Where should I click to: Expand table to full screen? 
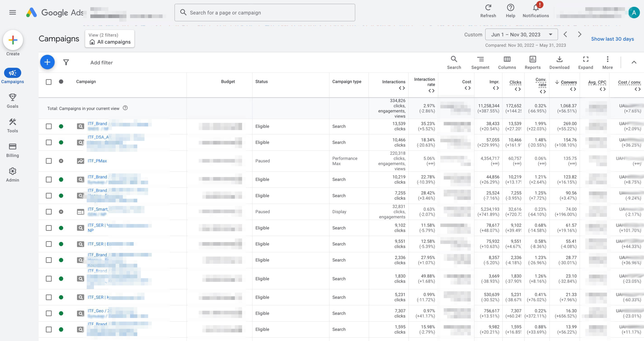pyautogui.click(x=585, y=62)
